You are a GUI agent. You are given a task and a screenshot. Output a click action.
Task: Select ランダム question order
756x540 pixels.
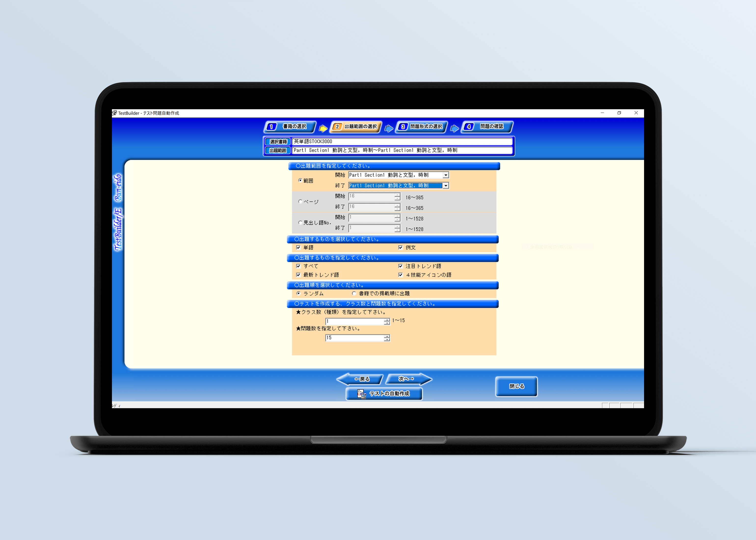(x=298, y=293)
